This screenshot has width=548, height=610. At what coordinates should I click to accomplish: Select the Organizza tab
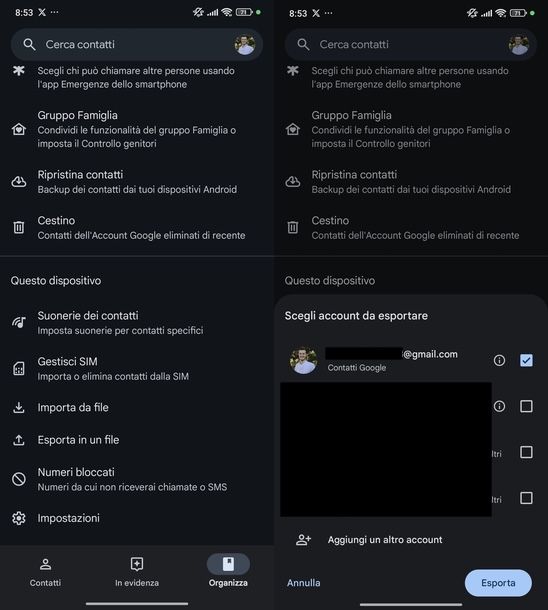(x=228, y=571)
